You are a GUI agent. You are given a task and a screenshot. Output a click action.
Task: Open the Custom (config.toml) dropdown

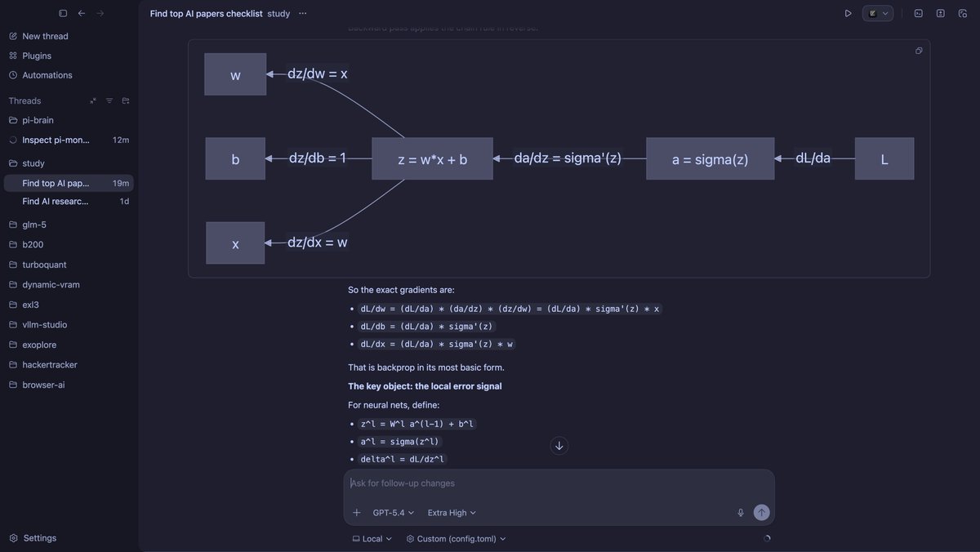coord(456,539)
